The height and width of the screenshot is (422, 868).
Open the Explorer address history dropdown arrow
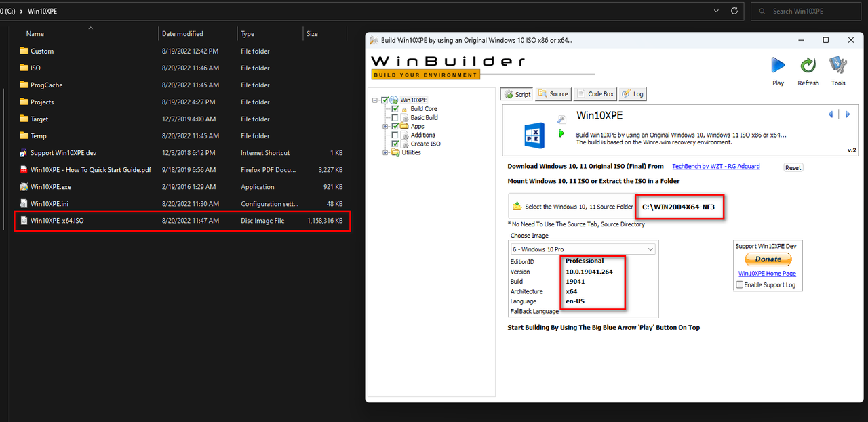click(x=717, y=12)
